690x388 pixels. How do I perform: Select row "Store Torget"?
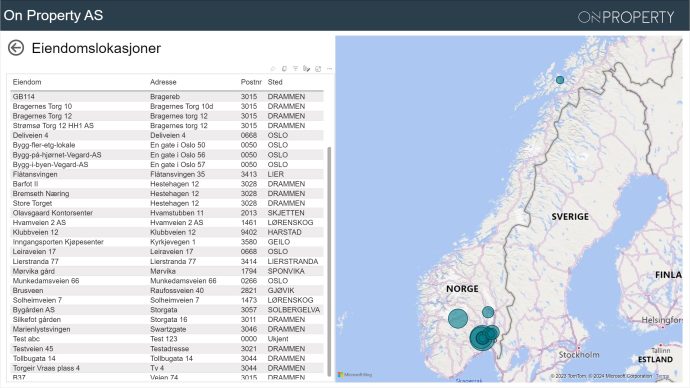167,203
